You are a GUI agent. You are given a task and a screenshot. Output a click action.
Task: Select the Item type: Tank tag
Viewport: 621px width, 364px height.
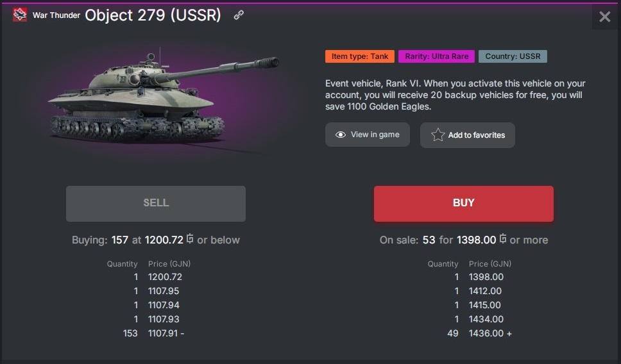pyautogui.click(x=360, y=56)
